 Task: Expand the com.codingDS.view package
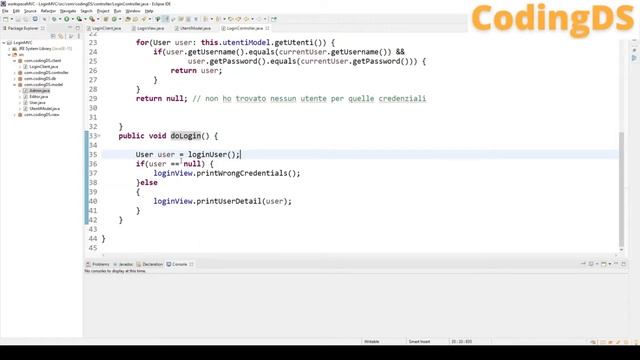15,115
